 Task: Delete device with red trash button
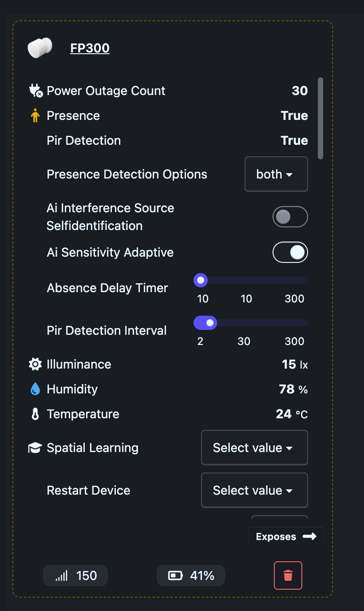(x=288, y=575)
